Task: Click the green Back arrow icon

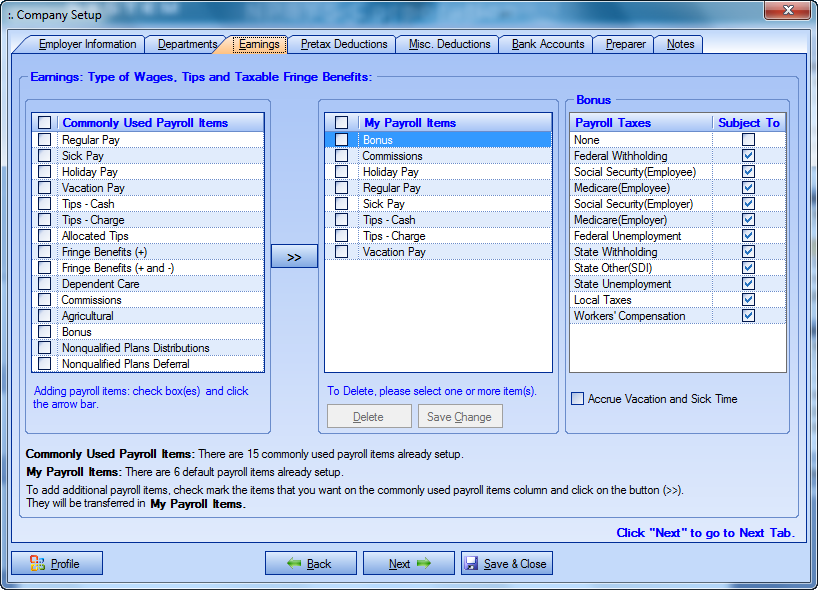Action: [x=294, y=563]
